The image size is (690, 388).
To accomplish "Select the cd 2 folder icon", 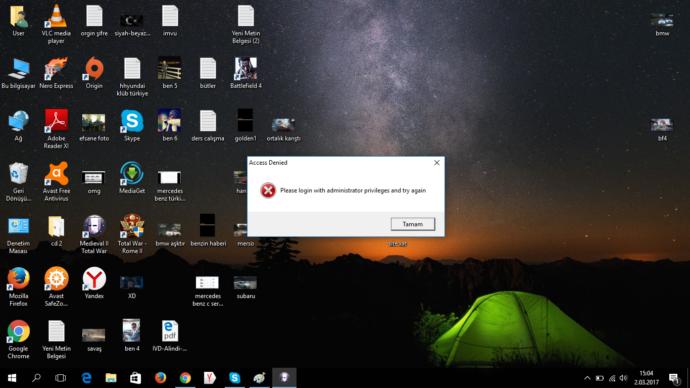I will click(56, 231).
